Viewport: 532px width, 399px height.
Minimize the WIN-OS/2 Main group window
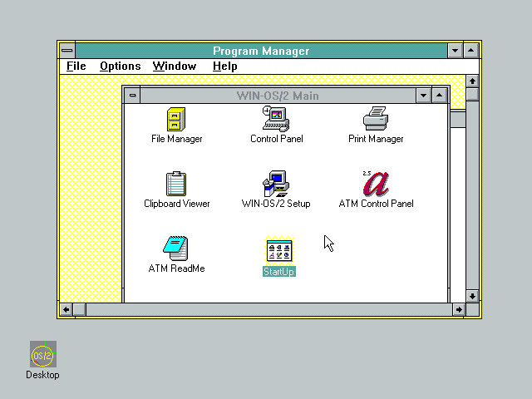pos(423,96)
